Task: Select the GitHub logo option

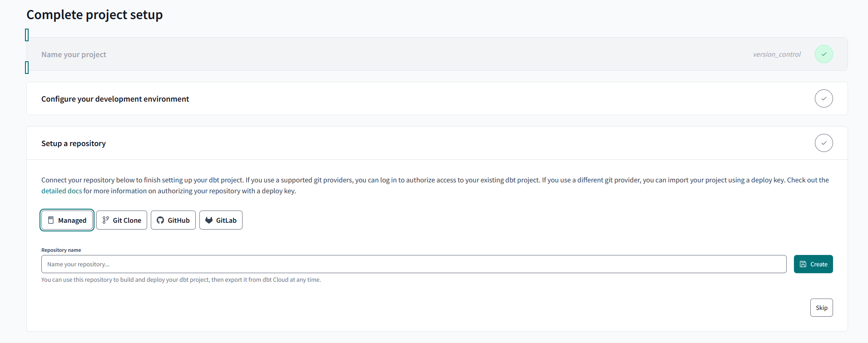Action: [x=160, y=220]
